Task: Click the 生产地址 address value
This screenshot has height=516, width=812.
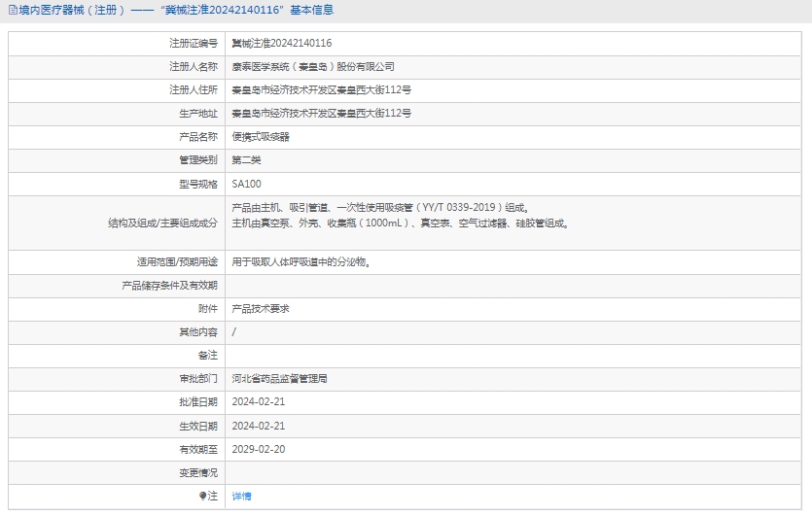Action: coord(321,114)
